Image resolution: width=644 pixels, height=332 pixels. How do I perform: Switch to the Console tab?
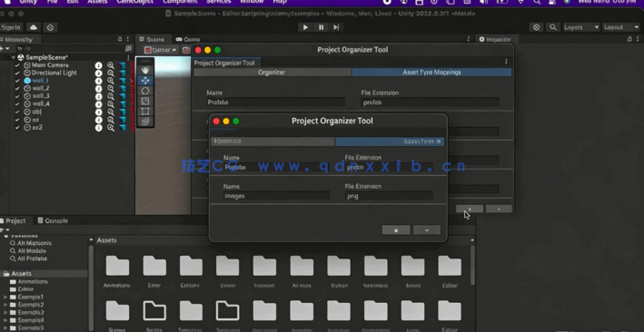[53, 220]
